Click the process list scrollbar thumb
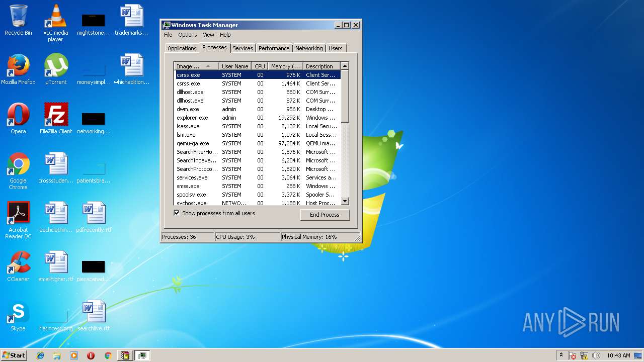The height and width of the screenshot is (362, 644). [345, 96]
